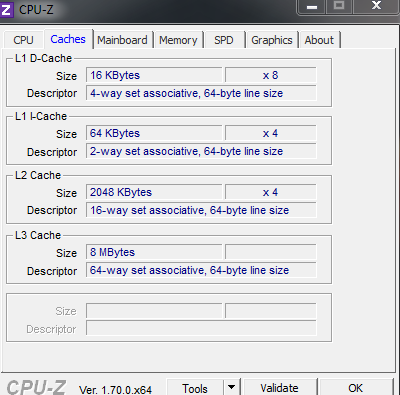This screenshot has height=395, width=400.
Task: Click the 'L1 D-Cache' group label
Action: pos(43,58)
